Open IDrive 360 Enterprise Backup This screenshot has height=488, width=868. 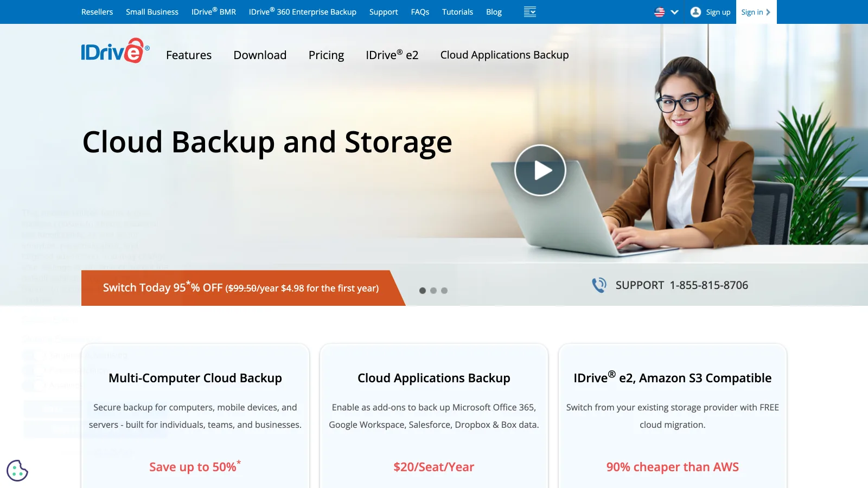pos(303,12)
